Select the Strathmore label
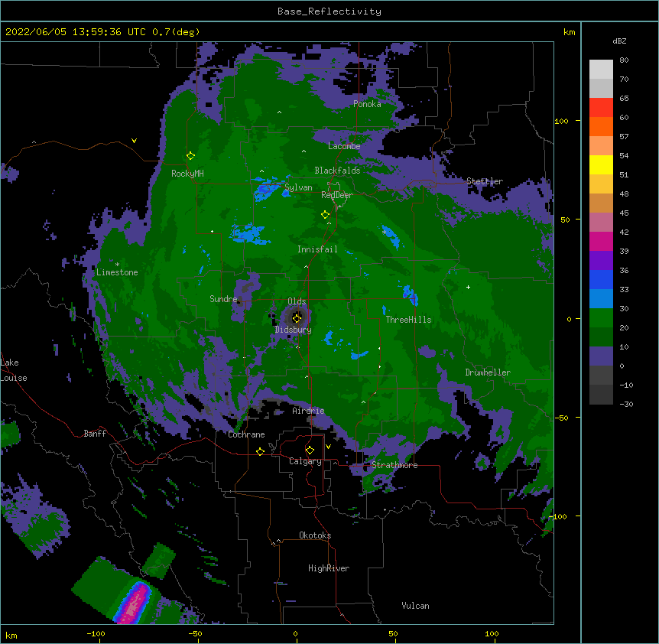Screen dimensions: 659x644 coord(394,465)
